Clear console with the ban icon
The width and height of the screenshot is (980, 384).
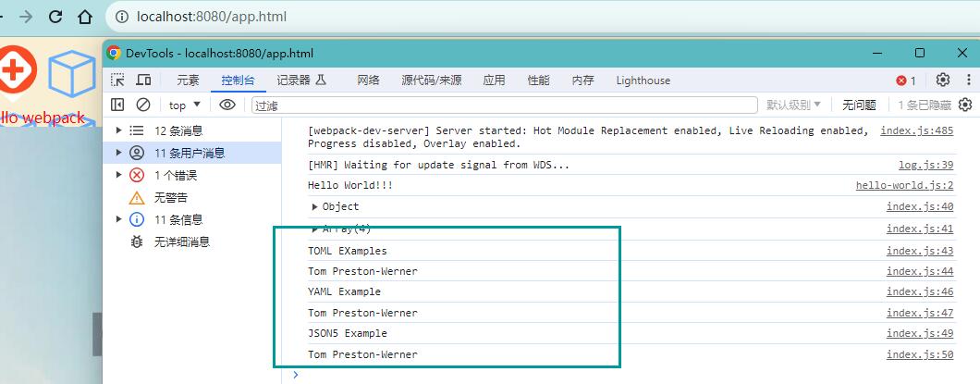(x=143, y=105)
